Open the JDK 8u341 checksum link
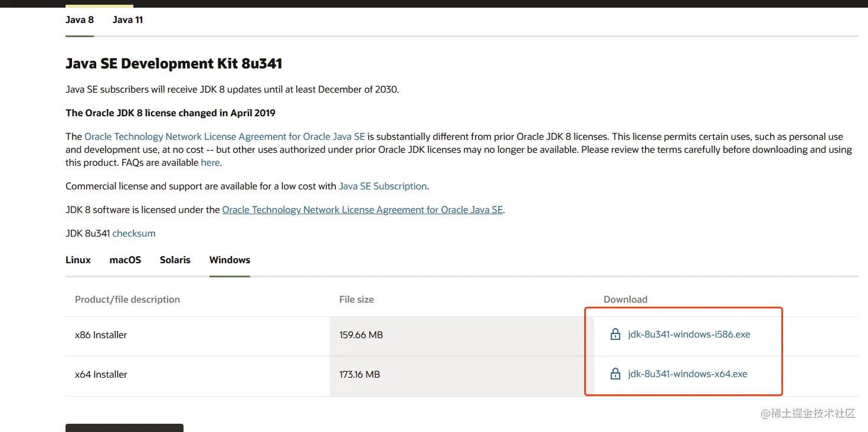The height and width of the screenshot is (432, 868). [x=134, y=233]
